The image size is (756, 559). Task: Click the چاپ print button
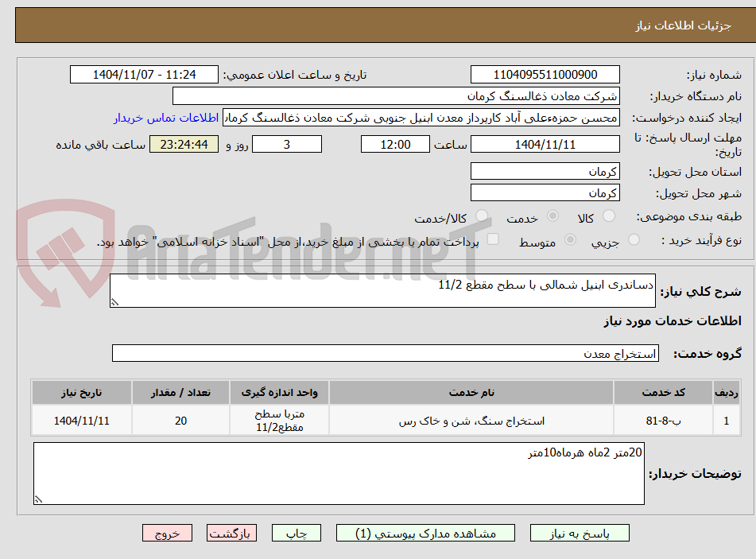296,533
